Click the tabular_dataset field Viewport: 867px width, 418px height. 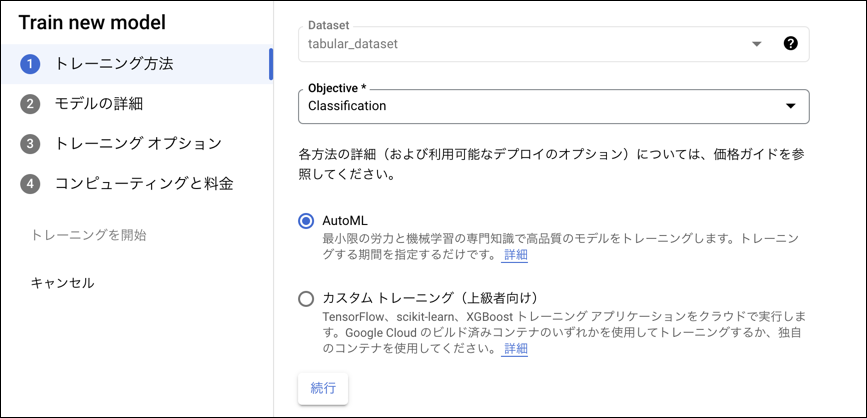(x=520, y=44)
